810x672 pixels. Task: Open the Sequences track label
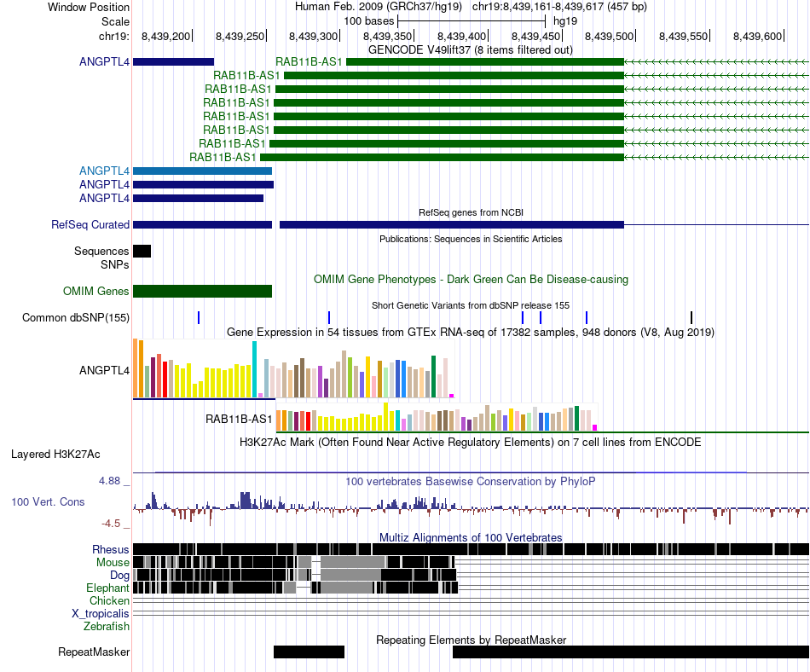click(101, 251)
